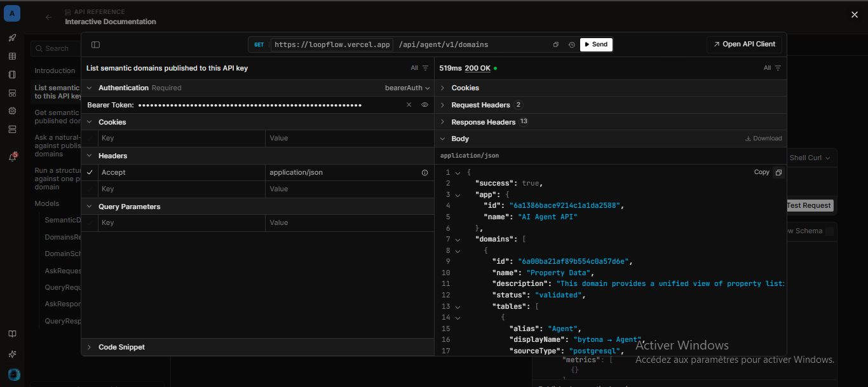This screenshot has height=387, width=868.
Task: Open the request history clock icon
Action: point(572,44)
